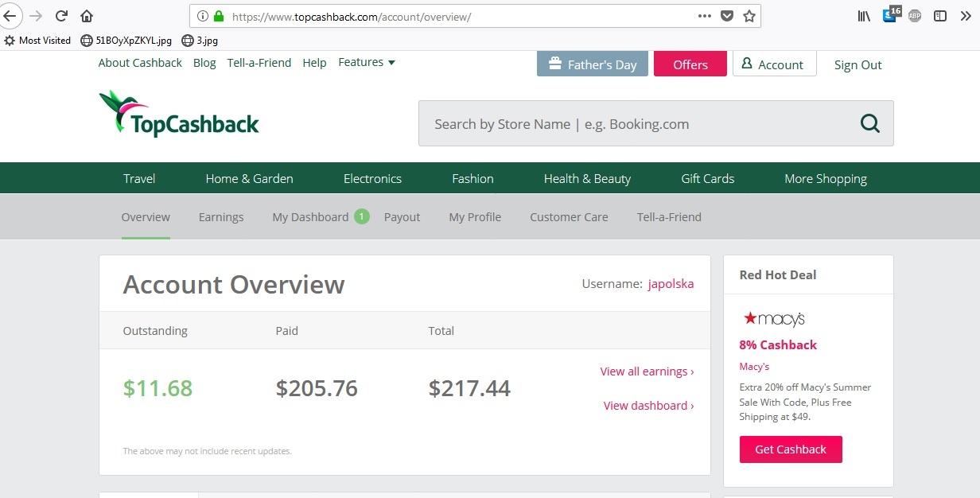Click the search magnifier icon
The image size is (980, 498).
[870, 123]
